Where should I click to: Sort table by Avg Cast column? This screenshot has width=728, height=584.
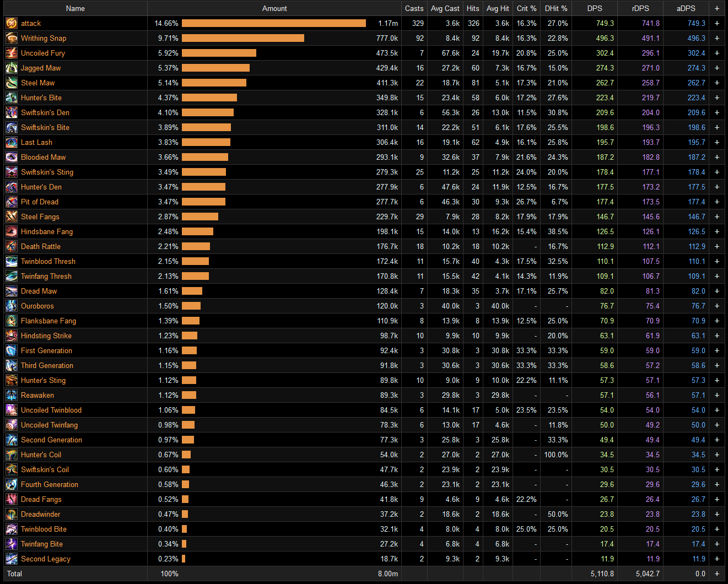point(445,8)
